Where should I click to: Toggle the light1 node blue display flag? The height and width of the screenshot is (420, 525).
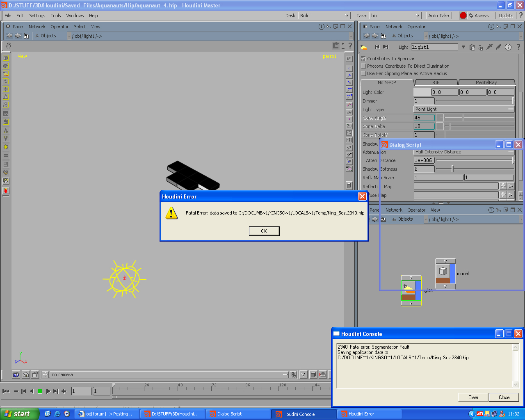coord(418,290)
